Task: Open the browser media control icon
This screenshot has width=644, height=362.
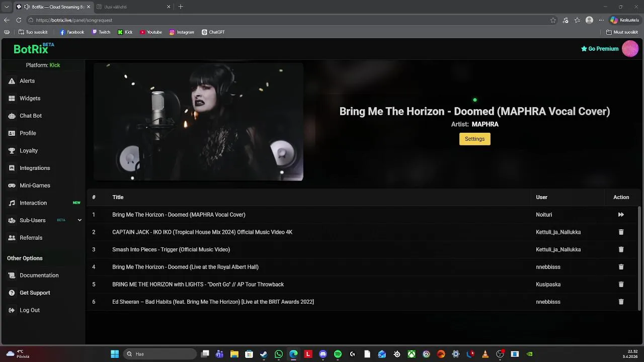Action: coord(566,20)
